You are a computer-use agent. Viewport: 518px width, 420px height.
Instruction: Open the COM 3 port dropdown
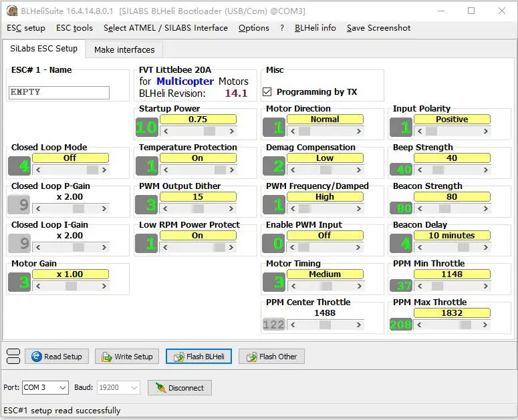coord(45,387)
